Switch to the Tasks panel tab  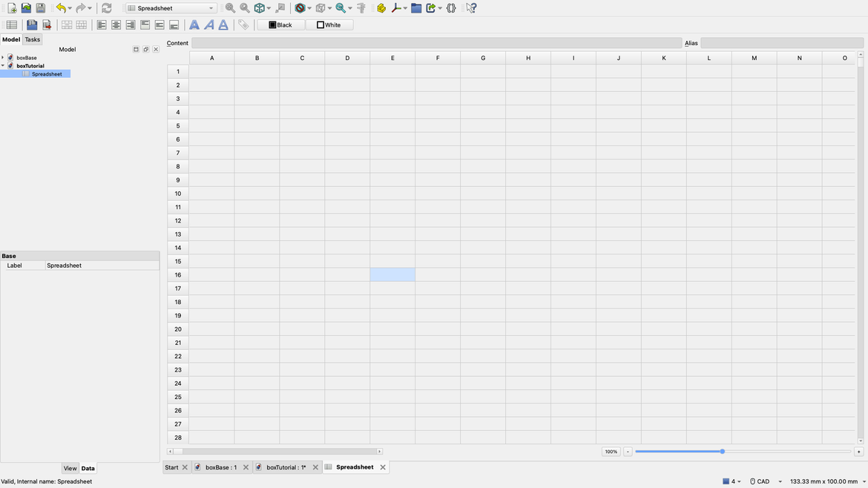coord(32,39)
